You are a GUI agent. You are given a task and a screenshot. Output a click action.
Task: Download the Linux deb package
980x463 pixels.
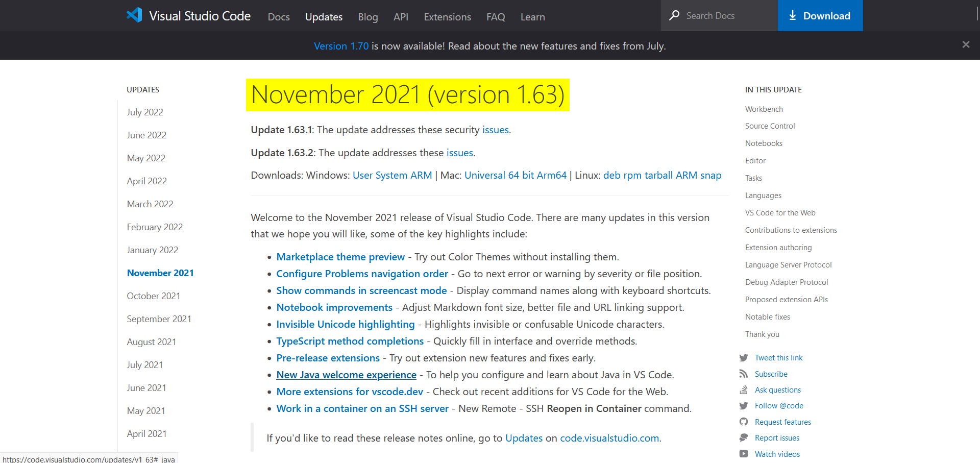tap(612, 175)
